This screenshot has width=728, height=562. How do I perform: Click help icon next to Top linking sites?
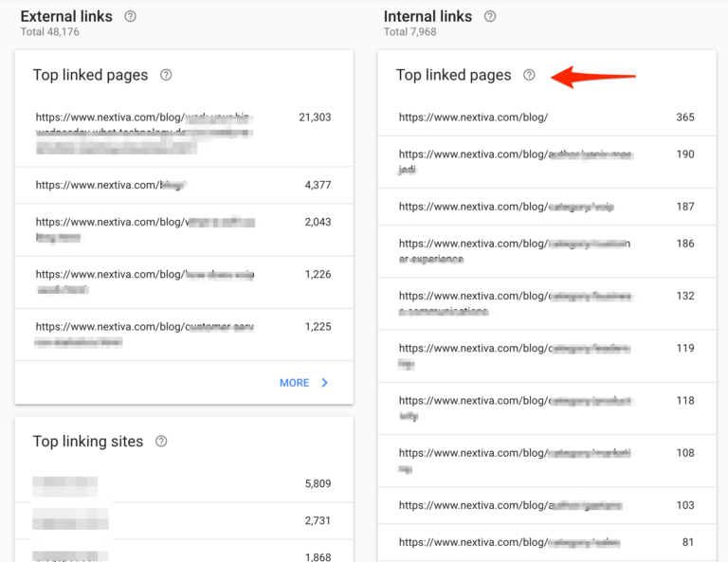(161, 442)
